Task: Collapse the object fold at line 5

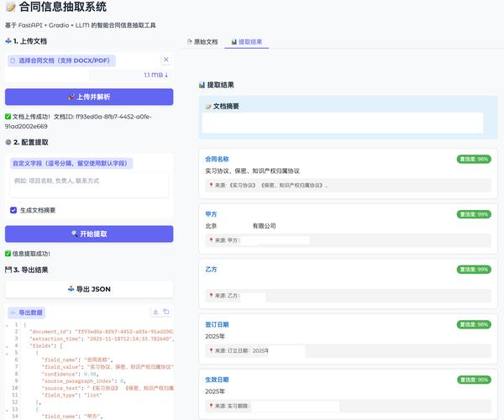Action: 7,353
